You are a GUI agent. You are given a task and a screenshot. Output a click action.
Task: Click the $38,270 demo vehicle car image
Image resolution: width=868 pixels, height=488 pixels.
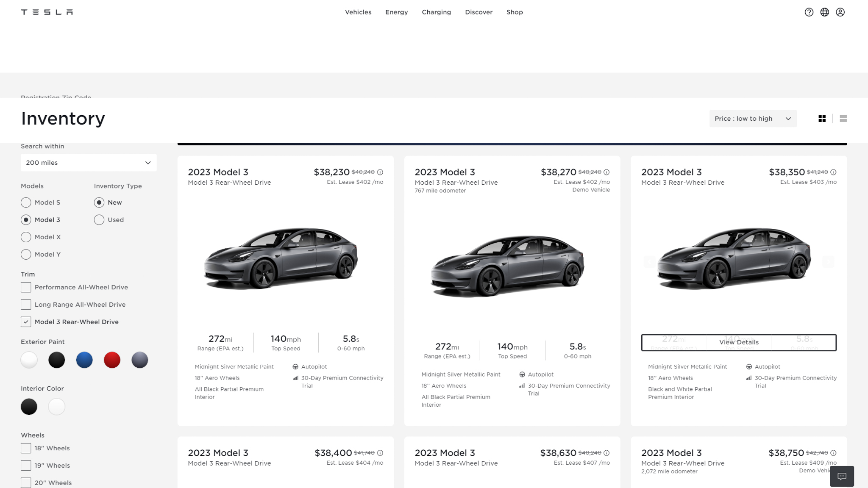click(507, 266)
